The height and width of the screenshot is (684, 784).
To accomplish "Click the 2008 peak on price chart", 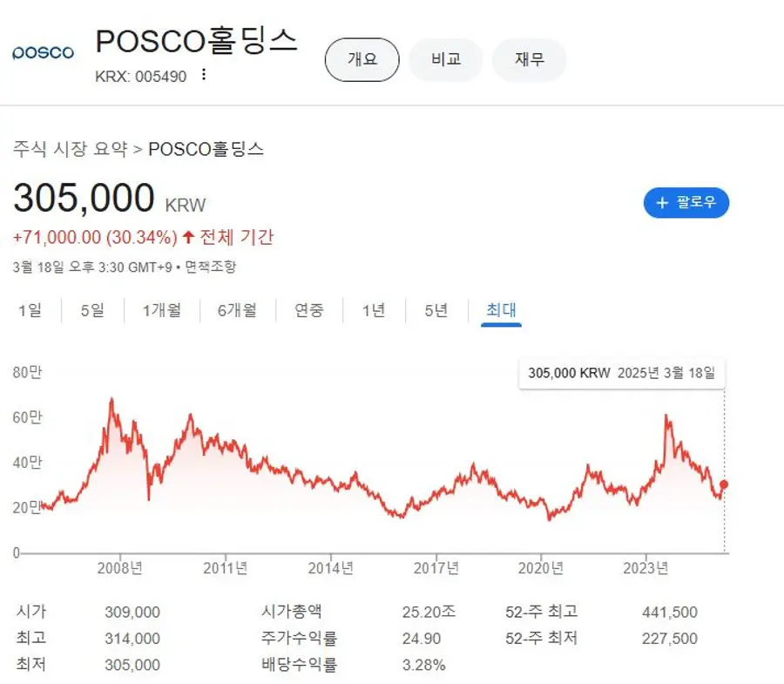I will [x=111, y=399].
